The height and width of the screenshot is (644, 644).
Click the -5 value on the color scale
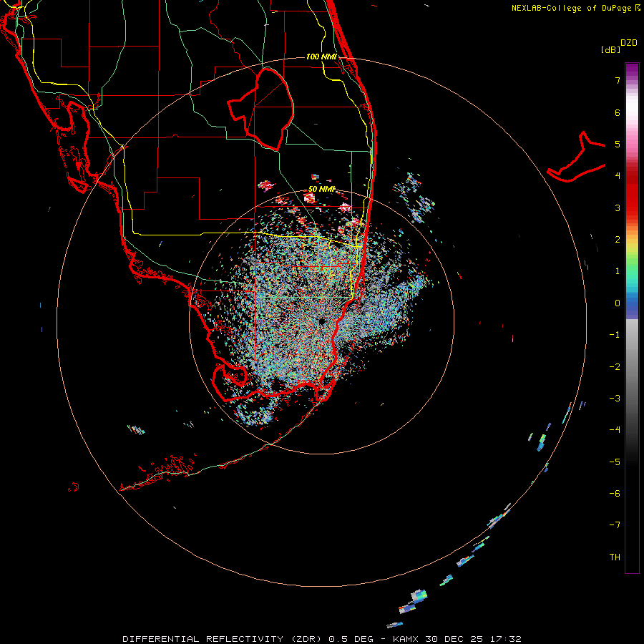click(615, 462)
